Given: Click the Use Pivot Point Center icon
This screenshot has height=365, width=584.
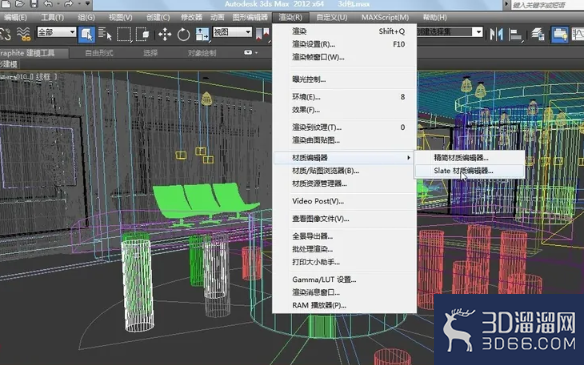Looking at the screenshot, I should [262, 34].
